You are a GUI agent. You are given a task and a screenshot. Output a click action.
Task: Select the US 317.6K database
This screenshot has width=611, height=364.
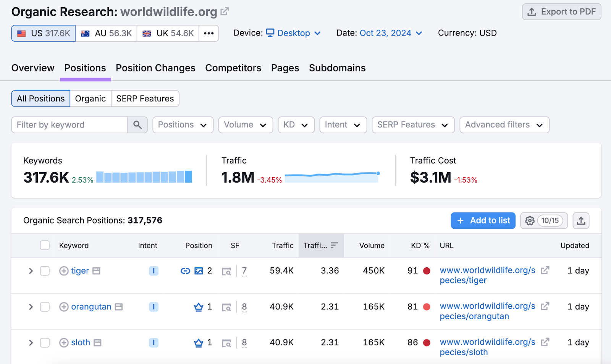tap(44, 33)
